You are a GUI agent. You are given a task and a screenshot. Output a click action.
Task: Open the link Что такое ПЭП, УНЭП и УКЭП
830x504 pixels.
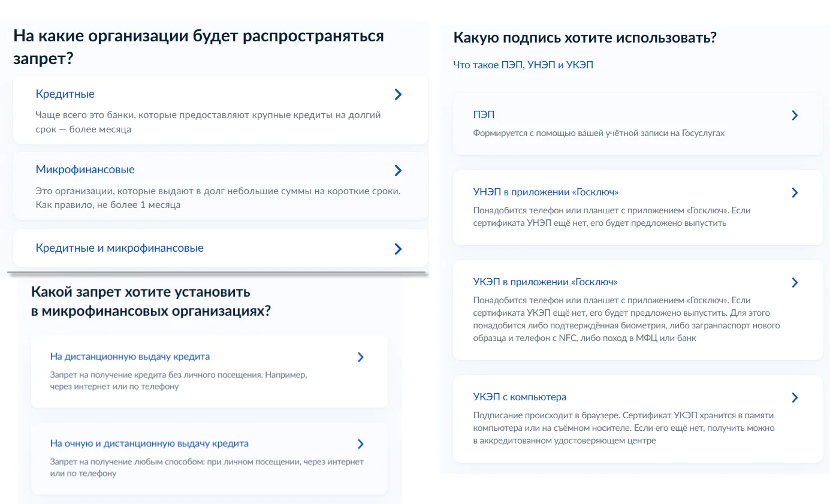(523, 65)
